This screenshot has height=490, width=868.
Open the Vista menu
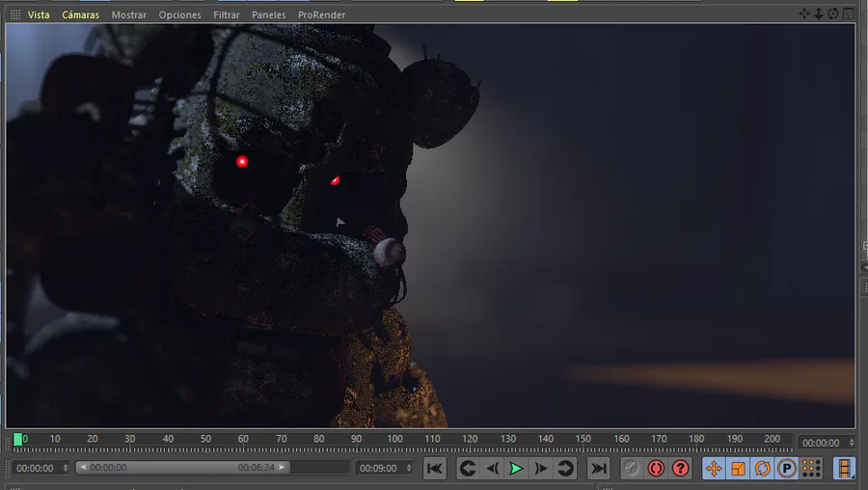39,14
